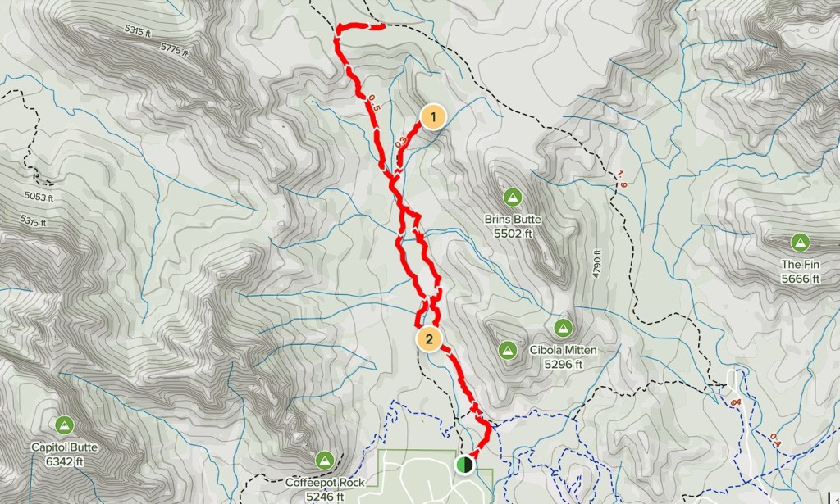Click the Coffeepot Rock 5246 ft label
The width and height of the screenshot is (840, 504).
pos(325,489)
